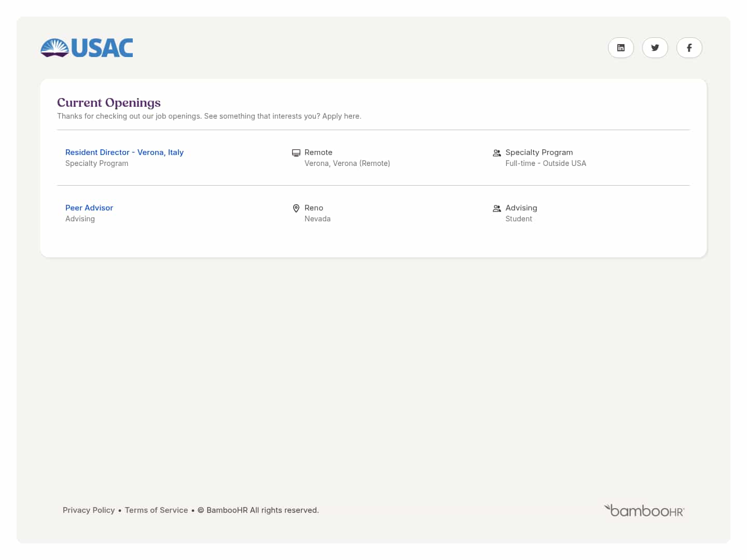Open the Peer Advisor job posting
The image size is (747, 560).
(89, 207)
